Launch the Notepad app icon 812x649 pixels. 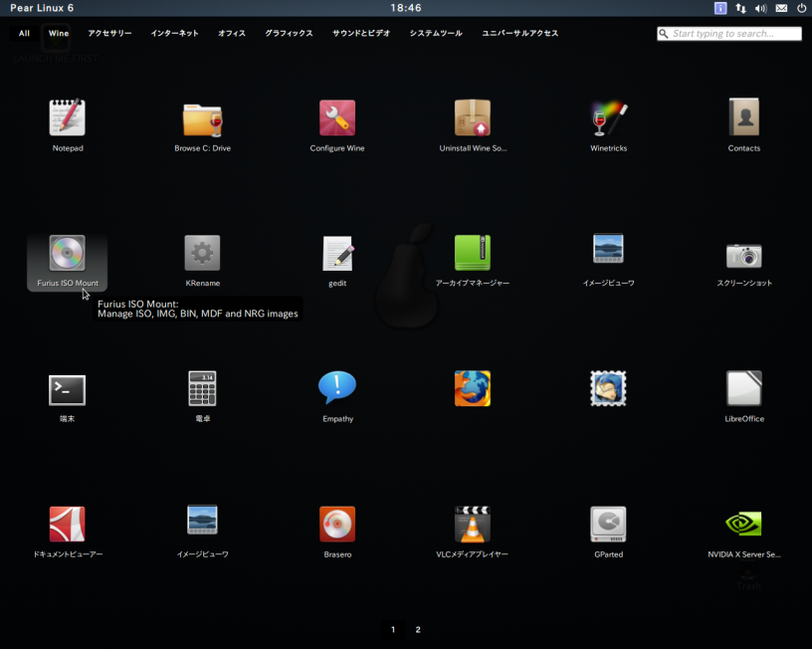(68, 117)
